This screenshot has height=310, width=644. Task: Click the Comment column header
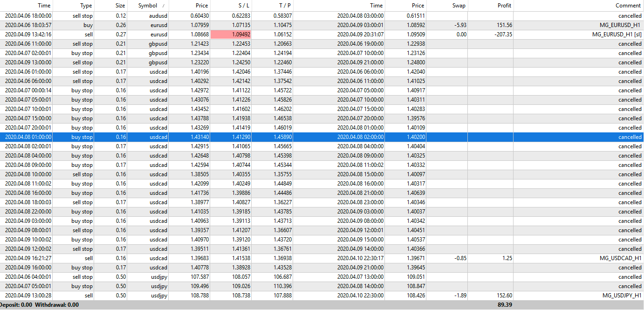(x=628, y=6)
